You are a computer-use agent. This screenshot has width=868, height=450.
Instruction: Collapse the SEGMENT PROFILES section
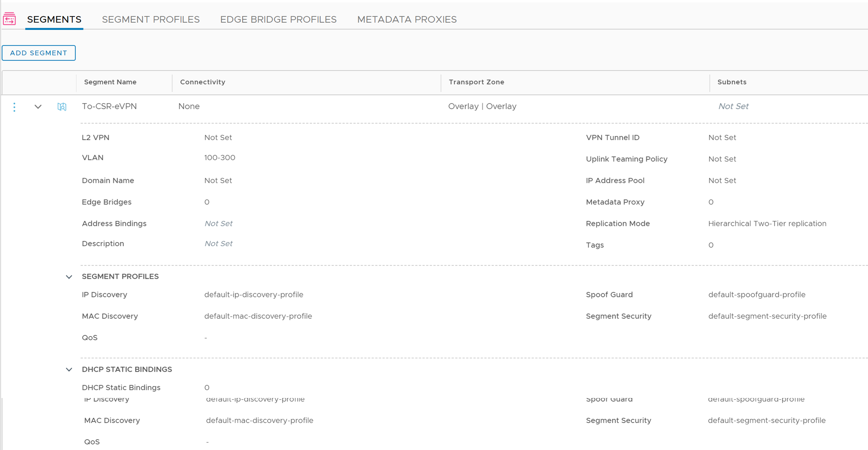69,277
